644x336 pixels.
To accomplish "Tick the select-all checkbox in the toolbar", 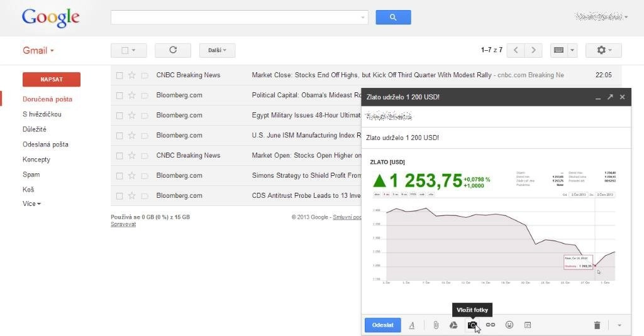I will tap(125, 50).
